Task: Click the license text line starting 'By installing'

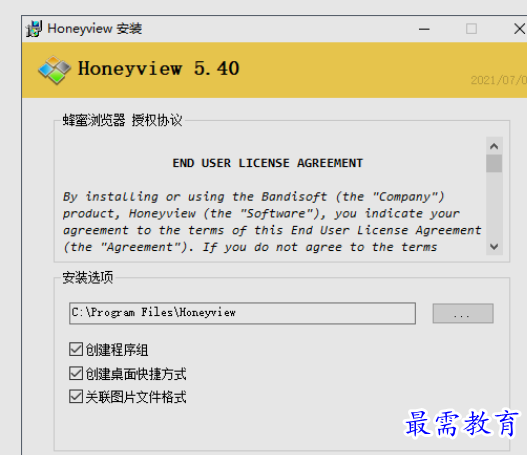Action: (x=254, y=197)
